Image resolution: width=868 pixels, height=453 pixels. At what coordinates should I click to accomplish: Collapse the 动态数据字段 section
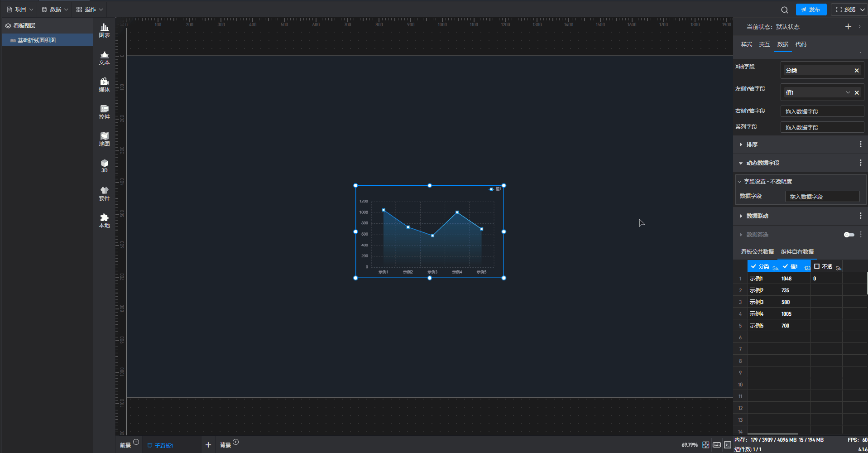click(x=741, y=163)
